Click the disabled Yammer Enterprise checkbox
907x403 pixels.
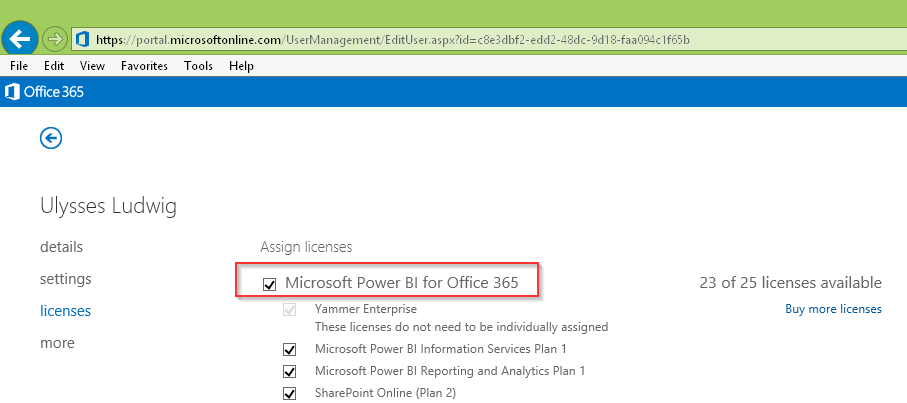pos(290,310)
